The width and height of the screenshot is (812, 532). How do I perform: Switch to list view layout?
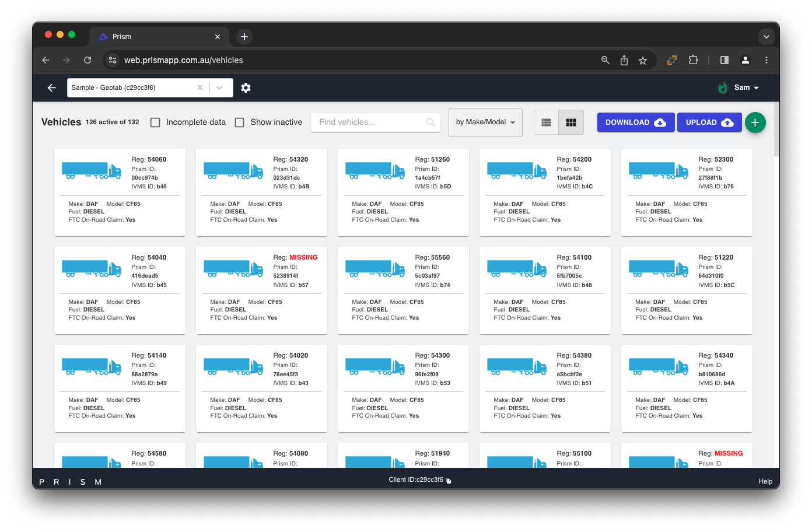point(546,123)
